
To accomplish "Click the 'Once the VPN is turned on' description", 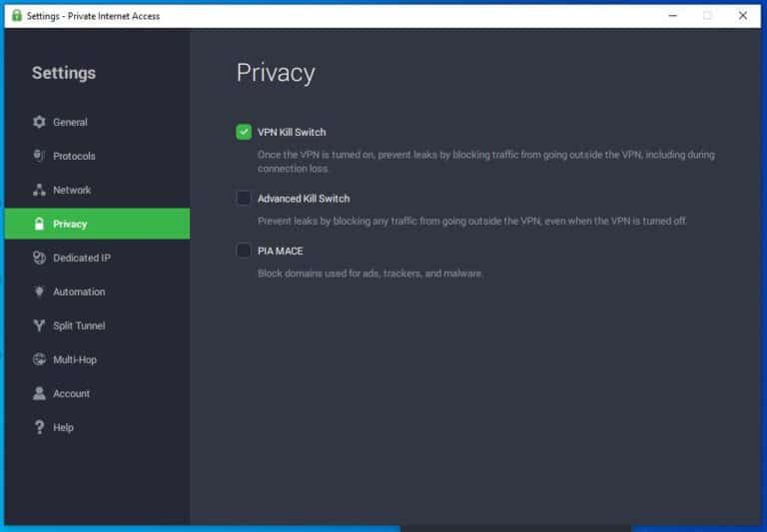I will point(486,162).
